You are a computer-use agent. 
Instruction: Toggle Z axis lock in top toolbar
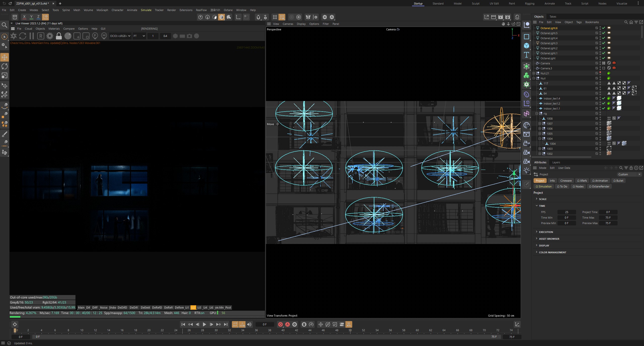pos(38,17)
